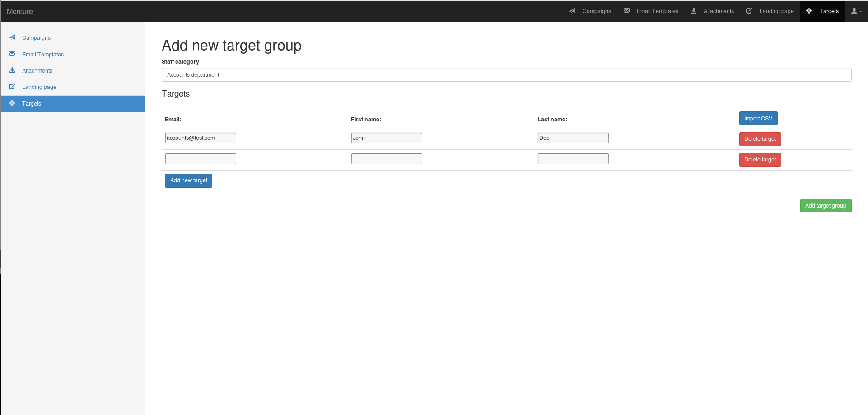Delete the empty second target row
868x415 pixels.
[760, 160]
